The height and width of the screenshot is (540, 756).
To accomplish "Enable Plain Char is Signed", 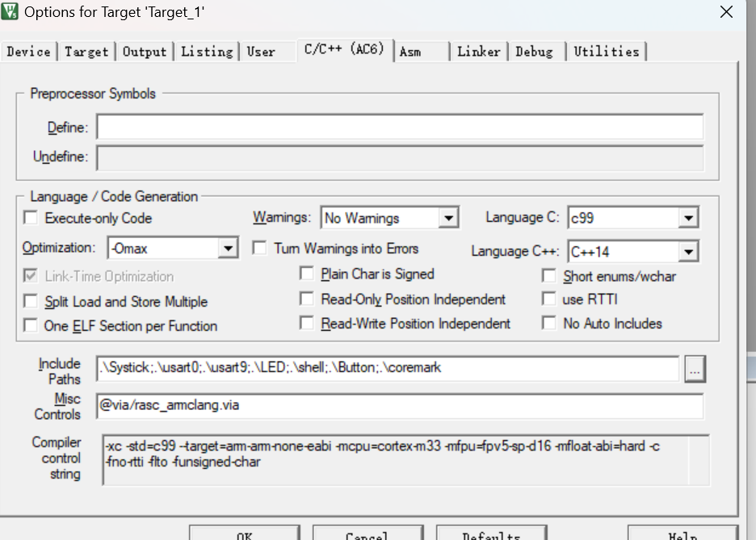I will click(x=307, y=274).
